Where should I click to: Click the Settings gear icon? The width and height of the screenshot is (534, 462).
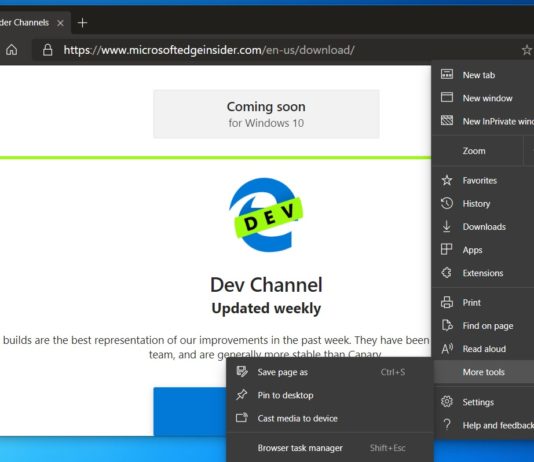pyautogui.click(x=447, y=402)
